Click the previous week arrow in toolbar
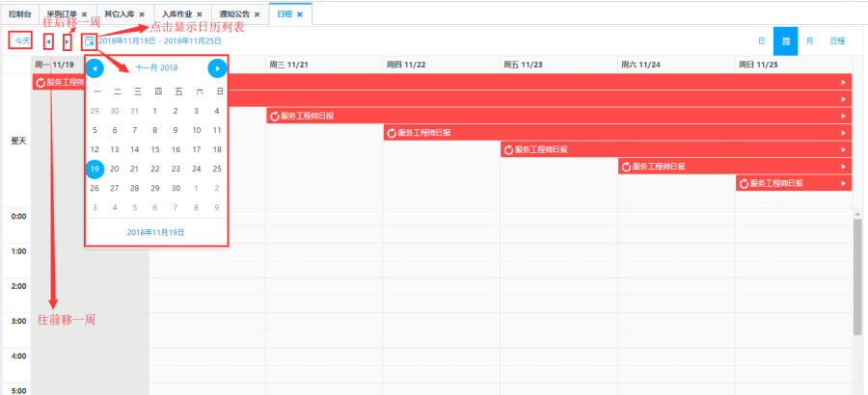This screenshot has height=395, width=868. 48,40
